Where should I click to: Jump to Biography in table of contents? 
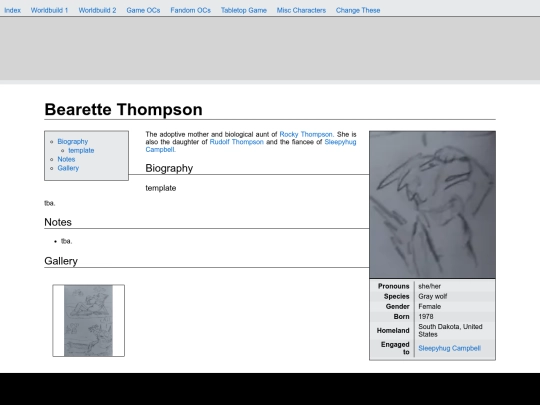point(73,142)
